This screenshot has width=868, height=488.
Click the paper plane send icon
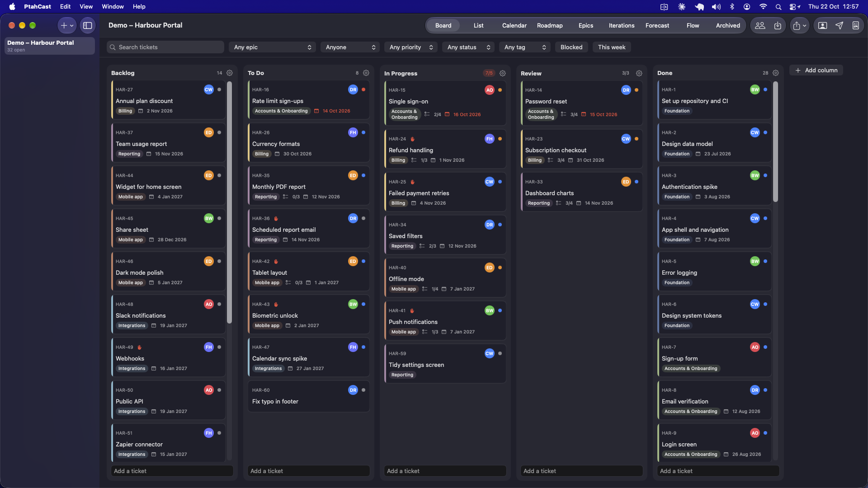pos(840,26)
